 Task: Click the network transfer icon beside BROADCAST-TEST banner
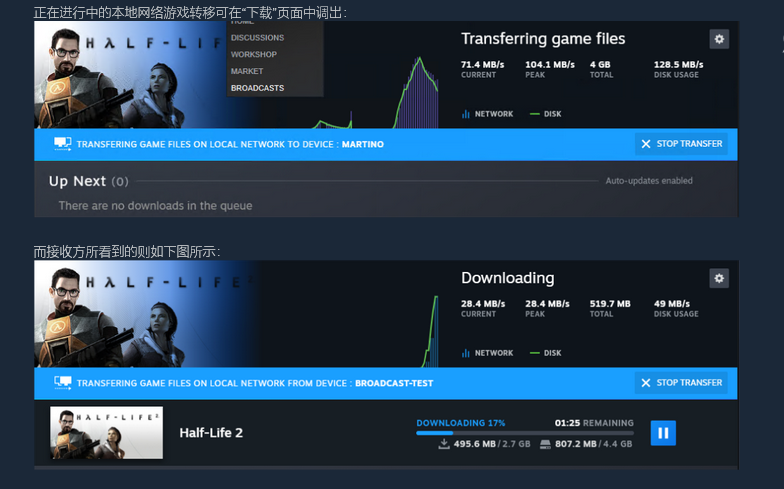(62, 383)
